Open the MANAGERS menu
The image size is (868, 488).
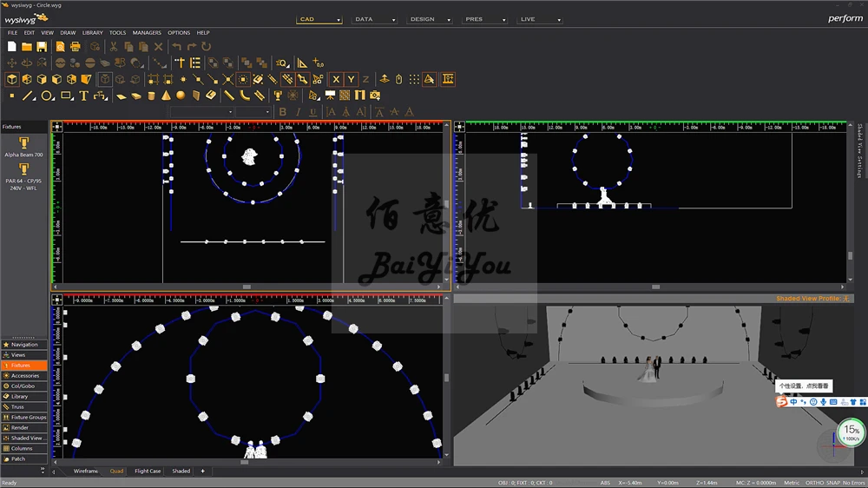[147, 33]
